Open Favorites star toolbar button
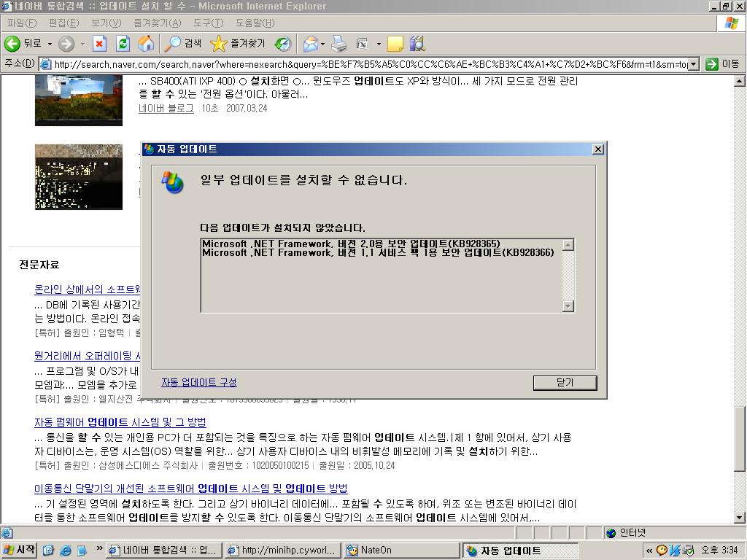The image size is (747, 560). pyautogui.click(x=238, y=44)
